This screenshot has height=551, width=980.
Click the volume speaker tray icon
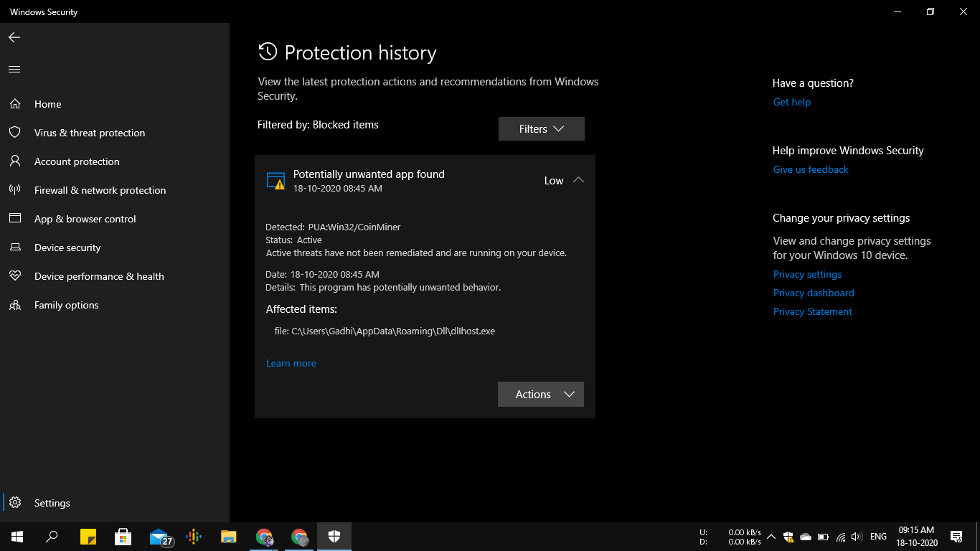(857, 537)
